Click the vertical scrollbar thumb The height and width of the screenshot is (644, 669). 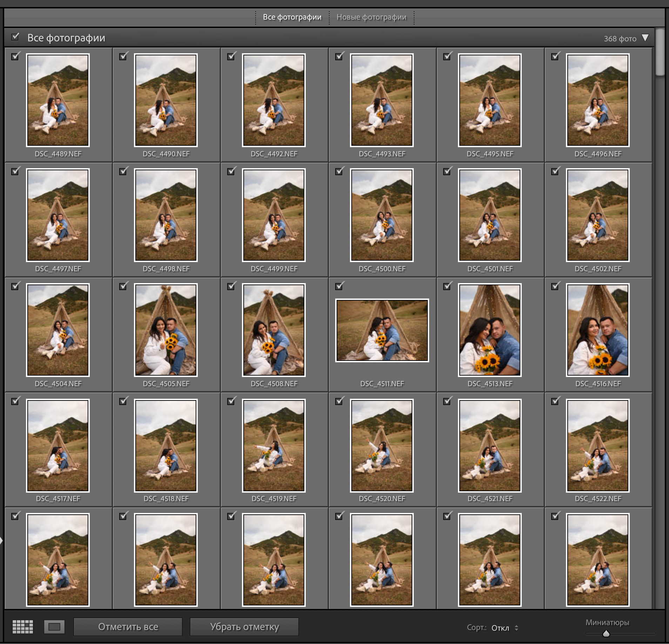[660, 53]
